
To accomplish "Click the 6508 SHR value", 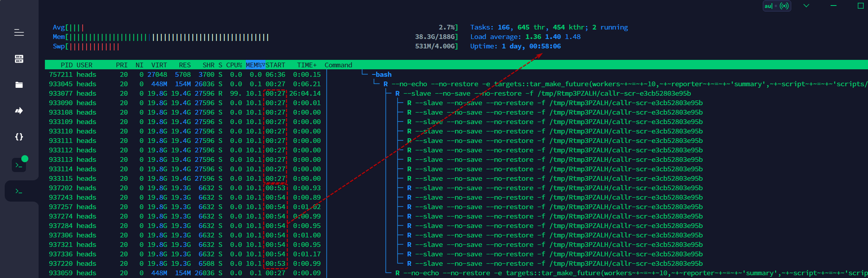I will (206, 263).
